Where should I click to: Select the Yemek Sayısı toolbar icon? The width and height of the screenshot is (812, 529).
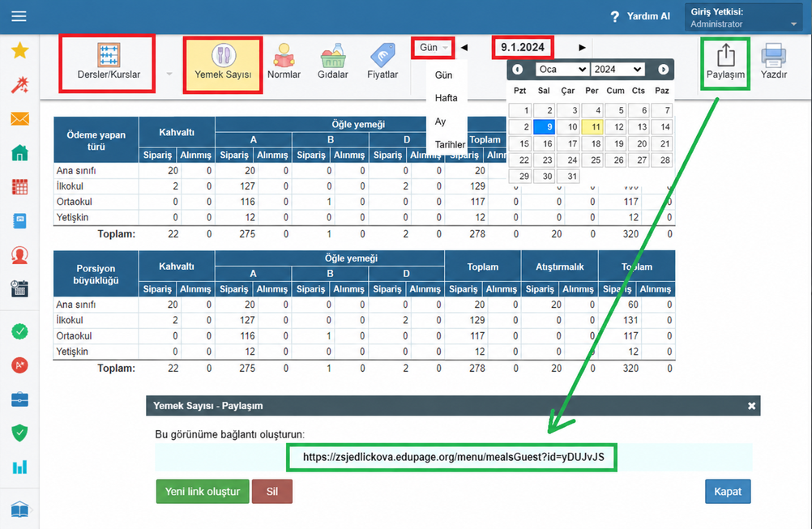tap(223, 55)
